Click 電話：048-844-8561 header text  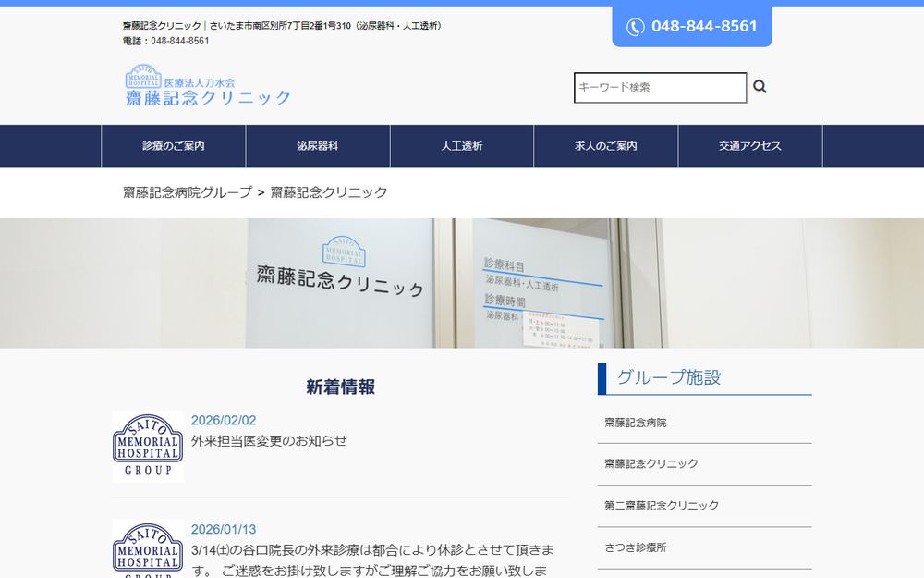(x=165, y=41)
